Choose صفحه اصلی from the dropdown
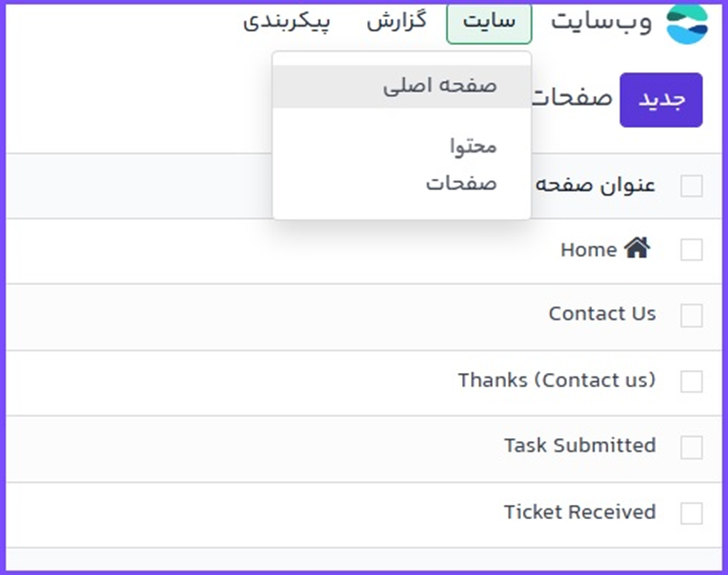This screenshot has height=575, width=728. [439, 85]
